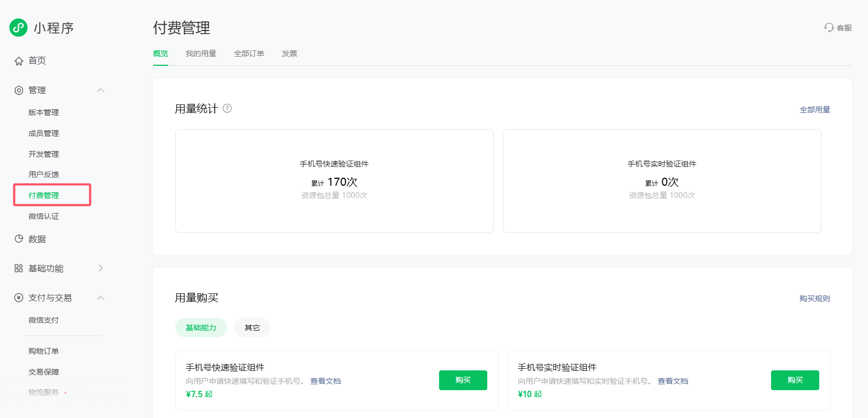Collapse the 支付与交易 menu section
868x418 pixels.
[101, 298]
